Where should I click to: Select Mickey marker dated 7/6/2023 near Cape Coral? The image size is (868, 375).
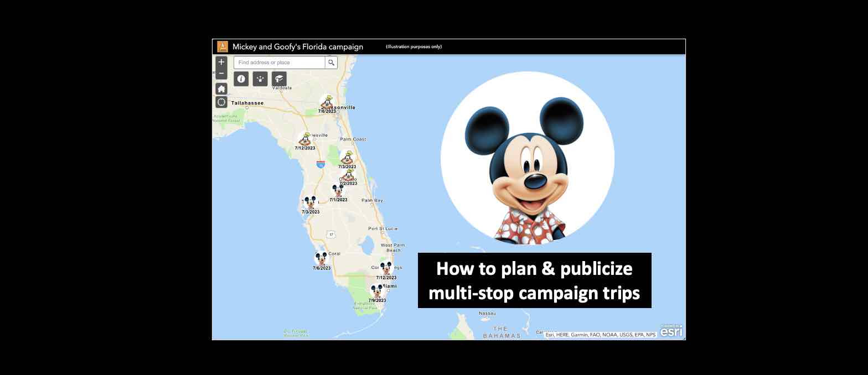click(321, 258)
